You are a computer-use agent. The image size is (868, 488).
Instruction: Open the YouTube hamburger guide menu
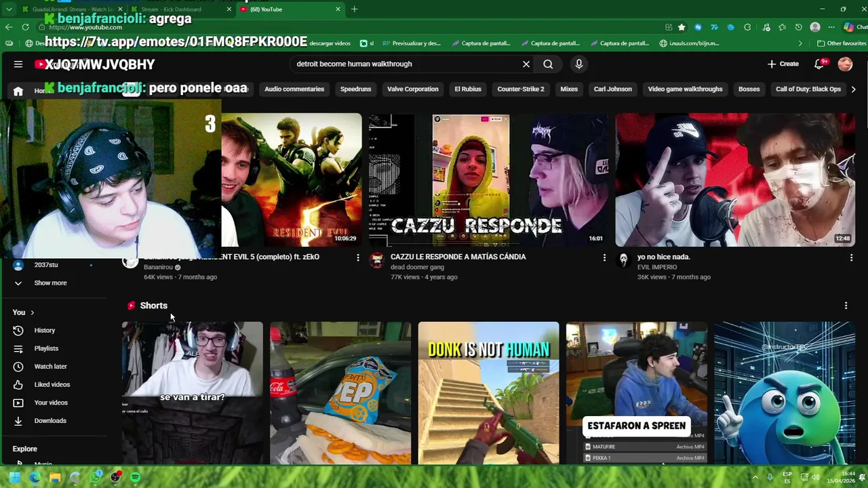[x=18, y=64]
